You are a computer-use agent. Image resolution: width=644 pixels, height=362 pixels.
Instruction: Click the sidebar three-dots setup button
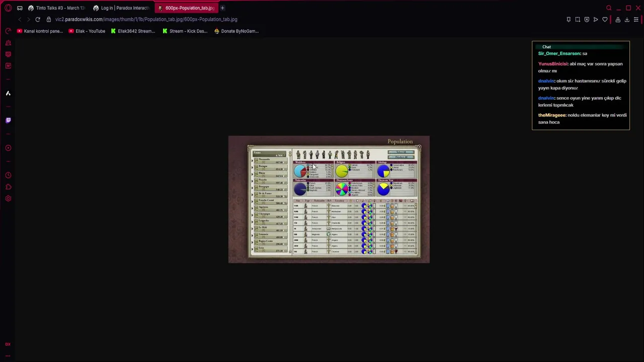coord(8,355)
